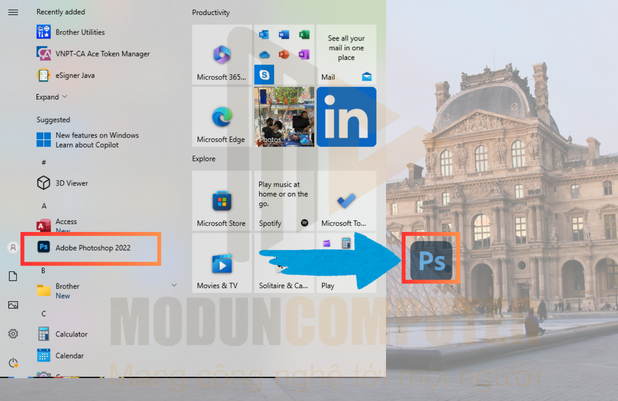
Task: Open the Mail tile
Action: [346, 57]
